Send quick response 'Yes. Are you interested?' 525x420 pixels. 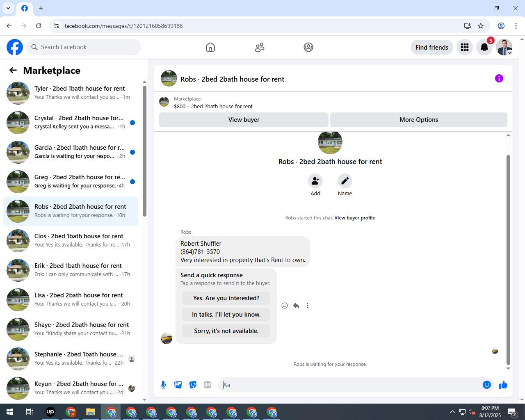click(x=226, y=298)
